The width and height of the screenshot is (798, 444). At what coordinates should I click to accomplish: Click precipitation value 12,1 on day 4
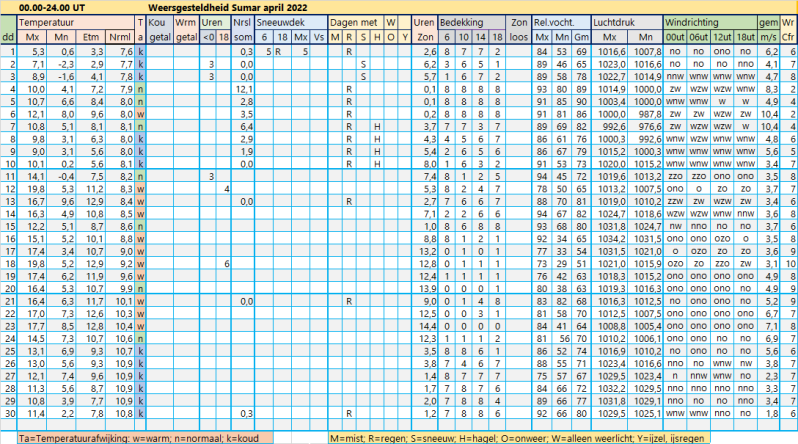[x=243, y=89]
